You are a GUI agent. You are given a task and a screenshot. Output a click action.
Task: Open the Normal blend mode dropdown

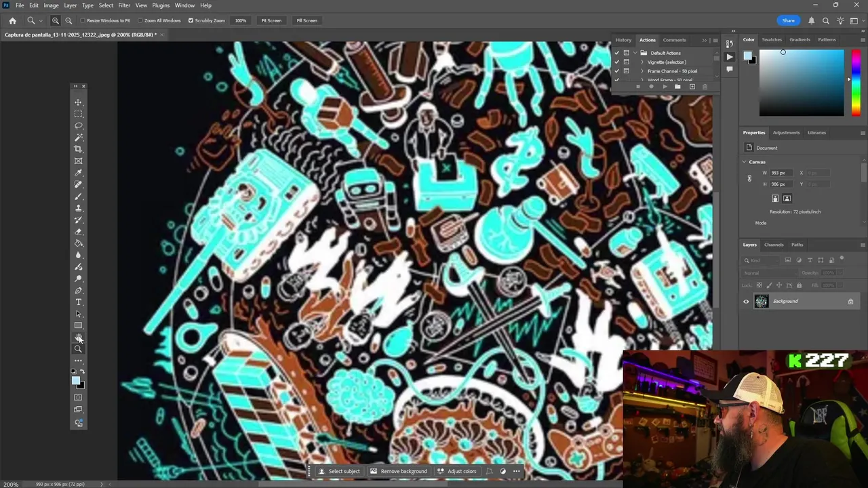[x=769, y=273]
